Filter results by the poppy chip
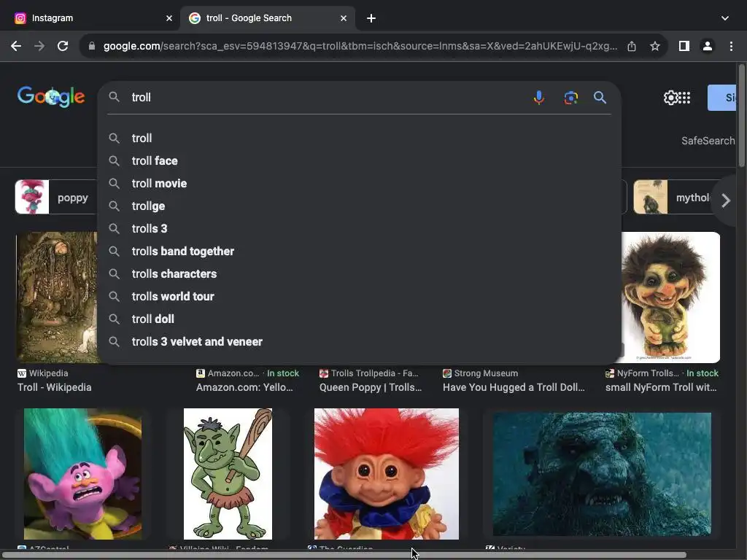747x560 pixels. 56,197
